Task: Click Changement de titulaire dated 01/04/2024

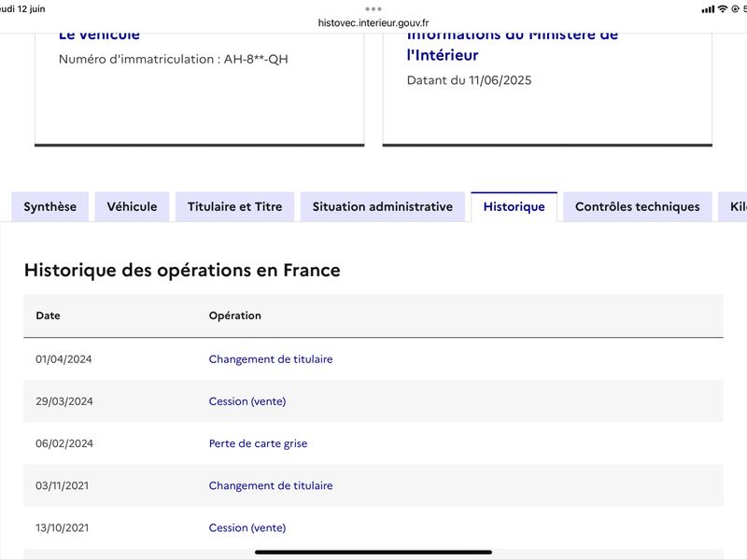Action: click(x=271, y=359)
